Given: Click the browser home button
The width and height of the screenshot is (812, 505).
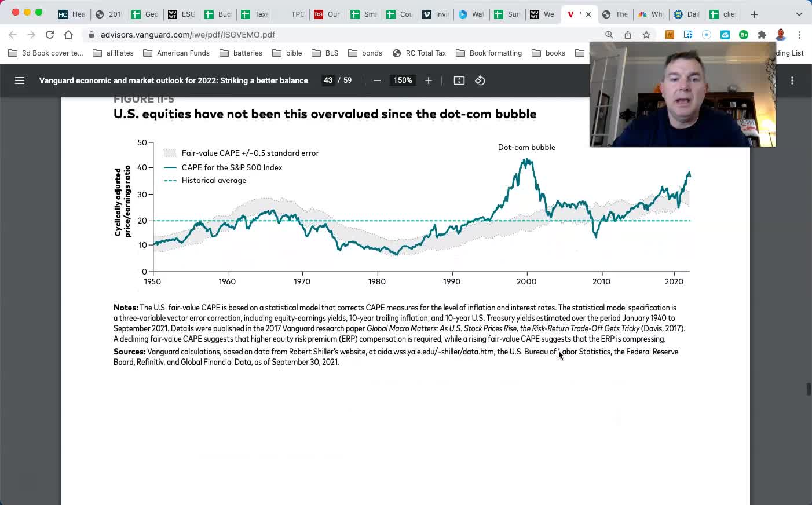Looking at the screenshot, I should click(68, 35).
